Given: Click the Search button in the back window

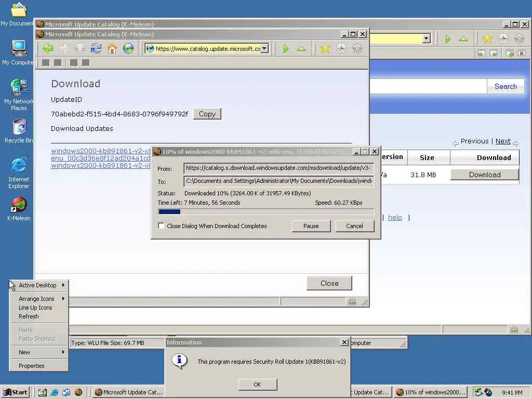Looking at the screenshot, I should tap(506, 87).
